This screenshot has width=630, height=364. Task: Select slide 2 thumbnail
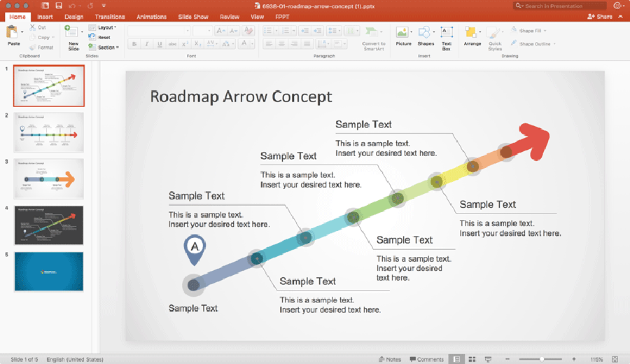click(49, 132)
